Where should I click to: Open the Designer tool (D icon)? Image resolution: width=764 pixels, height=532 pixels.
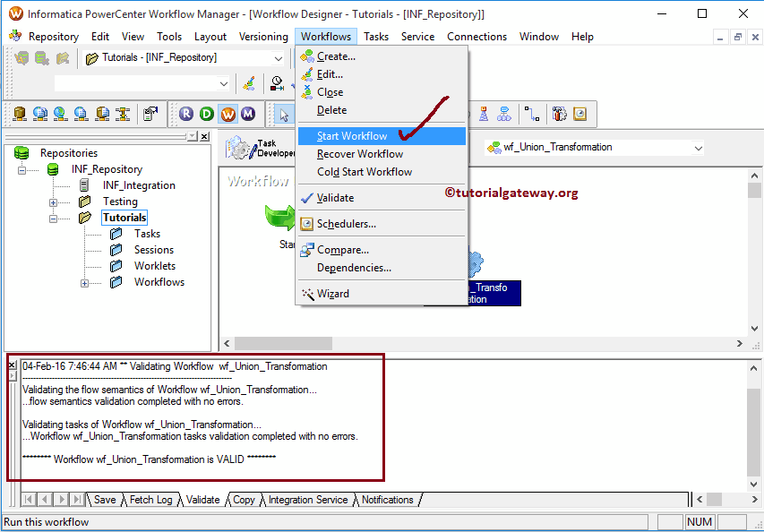point(206,114)
